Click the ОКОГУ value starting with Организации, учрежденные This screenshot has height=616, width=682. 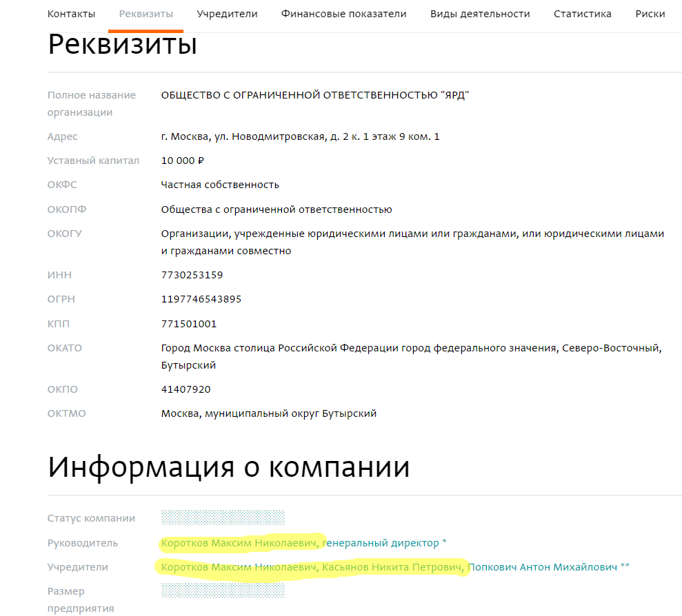412,242
